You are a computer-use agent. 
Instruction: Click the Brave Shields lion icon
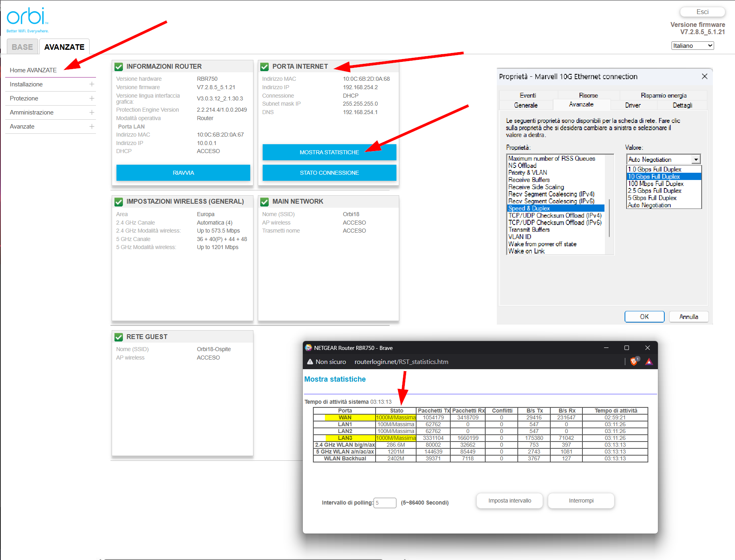(634, 362)
